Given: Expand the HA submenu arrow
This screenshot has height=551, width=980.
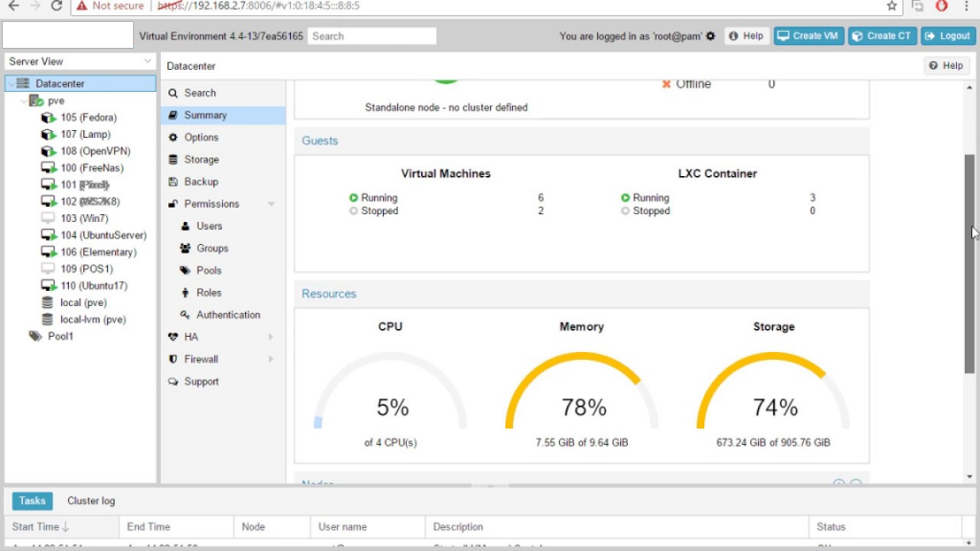Looking at the screenshot, I should coord(272,337).
